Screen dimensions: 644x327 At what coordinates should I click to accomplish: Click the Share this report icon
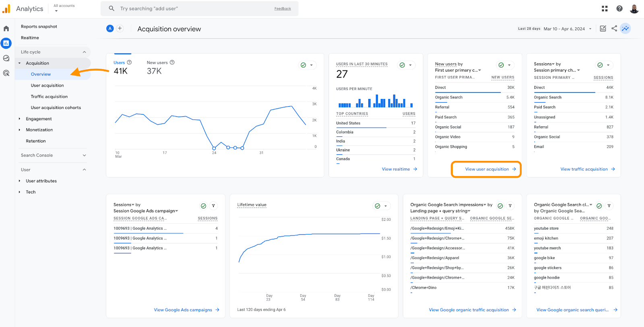pyautogui.click(x=614, y=29)
